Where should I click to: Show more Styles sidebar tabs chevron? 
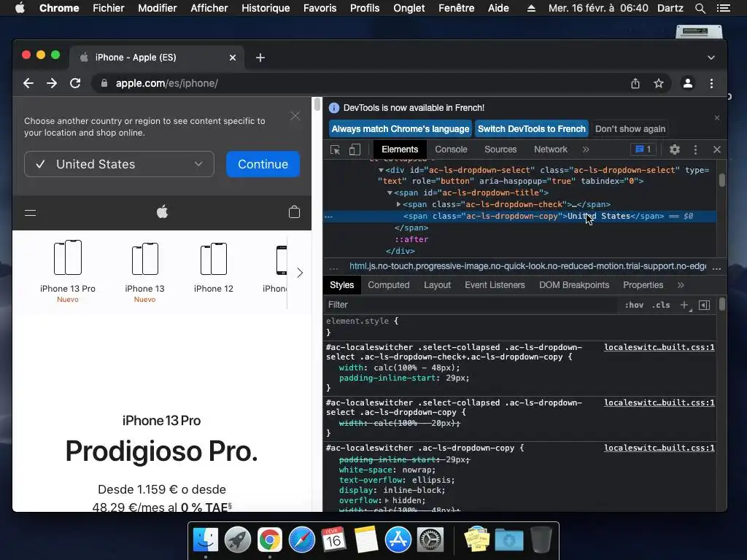point(681,285)
